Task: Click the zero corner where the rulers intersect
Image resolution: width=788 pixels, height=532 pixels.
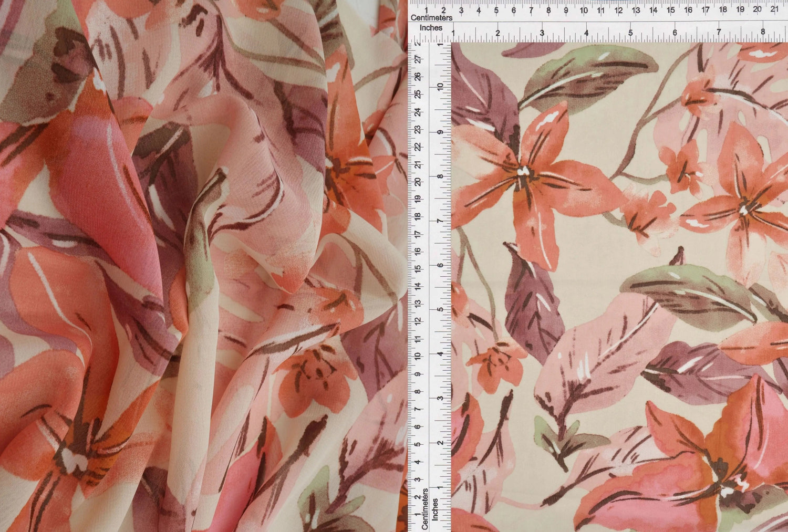Action: [x=452, y=43]
